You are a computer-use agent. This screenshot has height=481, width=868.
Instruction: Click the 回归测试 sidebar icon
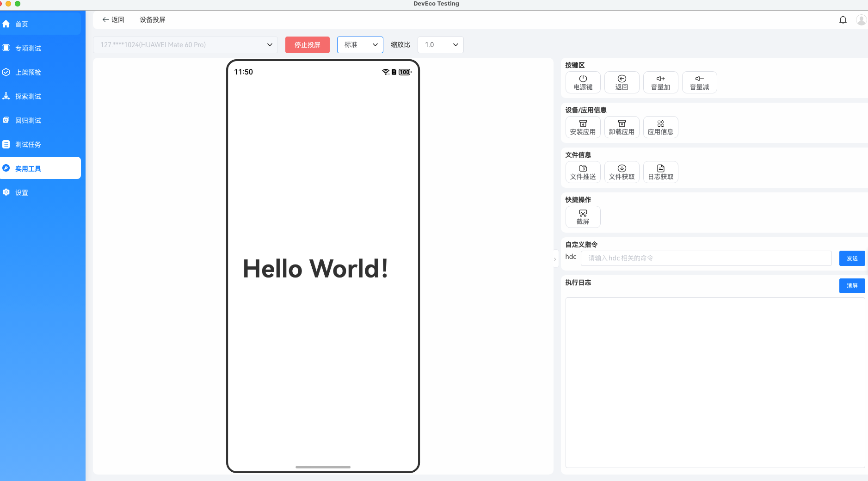coord(6,120)
